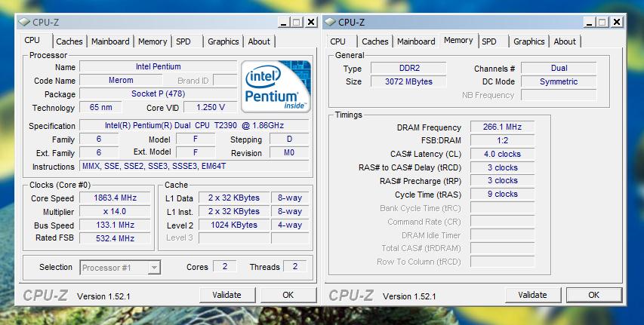Click the CPU-Z icon in right window title bar
Image resolution: width=644 pixels, height=325 pixels.
[330, 22]
